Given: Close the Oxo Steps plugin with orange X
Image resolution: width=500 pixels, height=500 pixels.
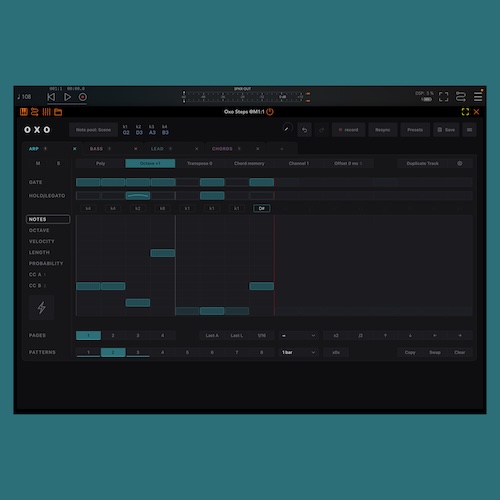Looking at the screenshot, I should click(476, 112).
